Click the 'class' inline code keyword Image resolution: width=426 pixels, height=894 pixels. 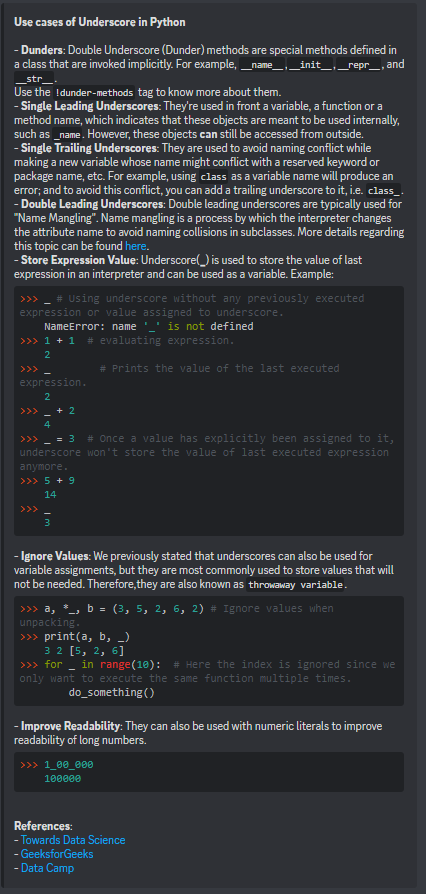pyautogui.click(x=214, y=177)
